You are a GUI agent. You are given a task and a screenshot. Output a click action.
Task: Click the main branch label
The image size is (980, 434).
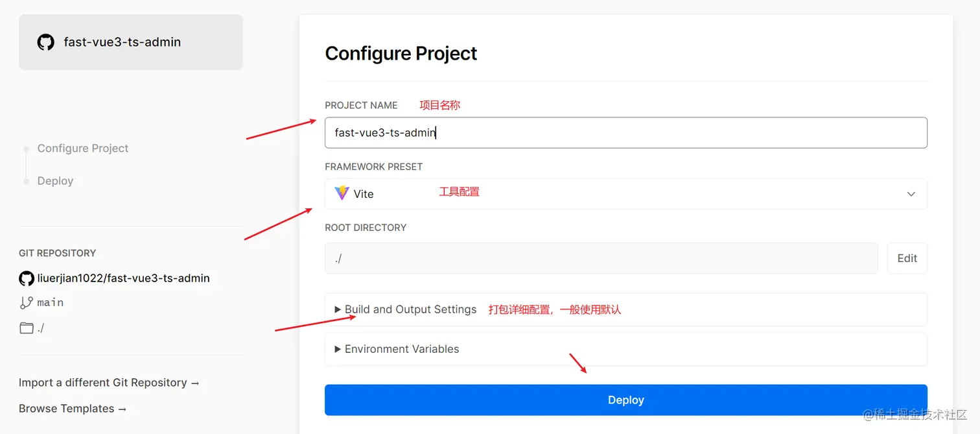(51, 302)
